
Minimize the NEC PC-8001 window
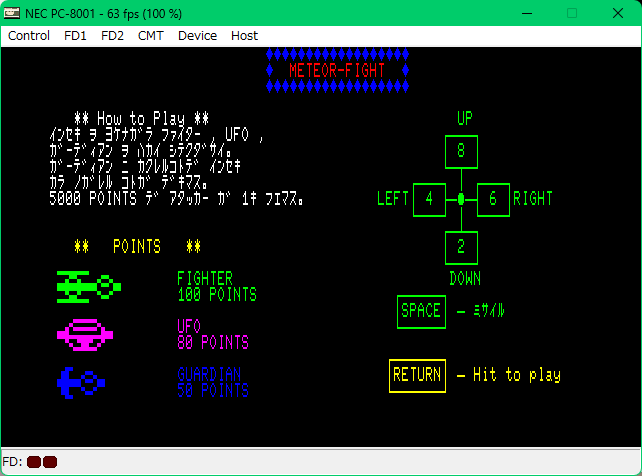(527, 13)
